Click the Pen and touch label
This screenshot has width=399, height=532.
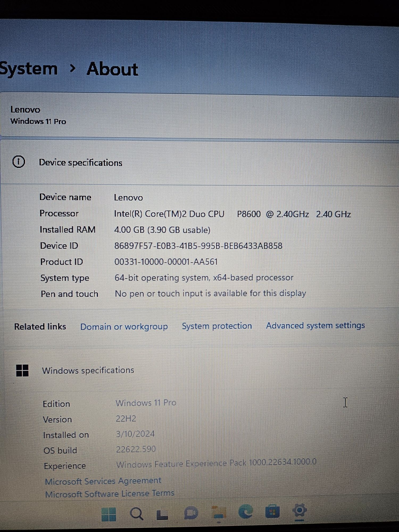tap(69, 294)
